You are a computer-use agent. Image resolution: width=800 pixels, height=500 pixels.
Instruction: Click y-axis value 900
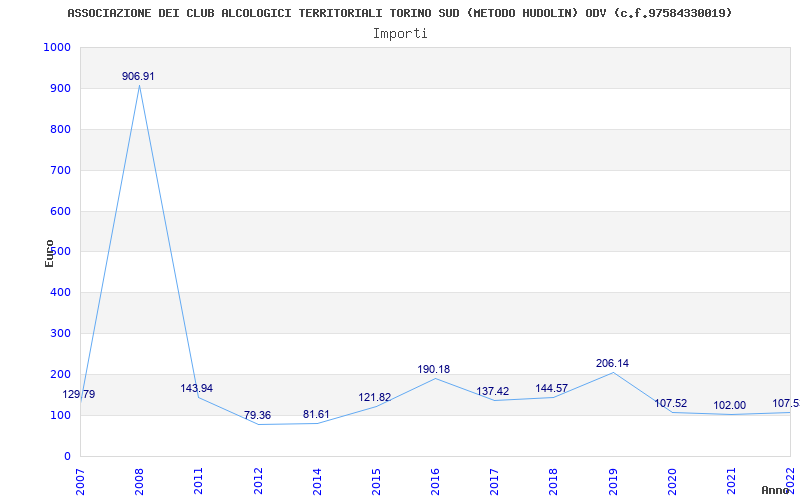pos(60,88)
